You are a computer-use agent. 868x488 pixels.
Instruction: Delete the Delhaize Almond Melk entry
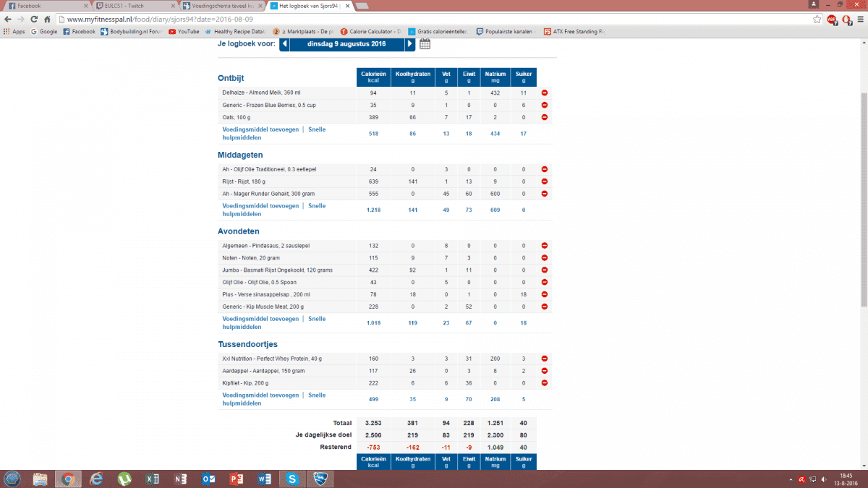[544, 93]
